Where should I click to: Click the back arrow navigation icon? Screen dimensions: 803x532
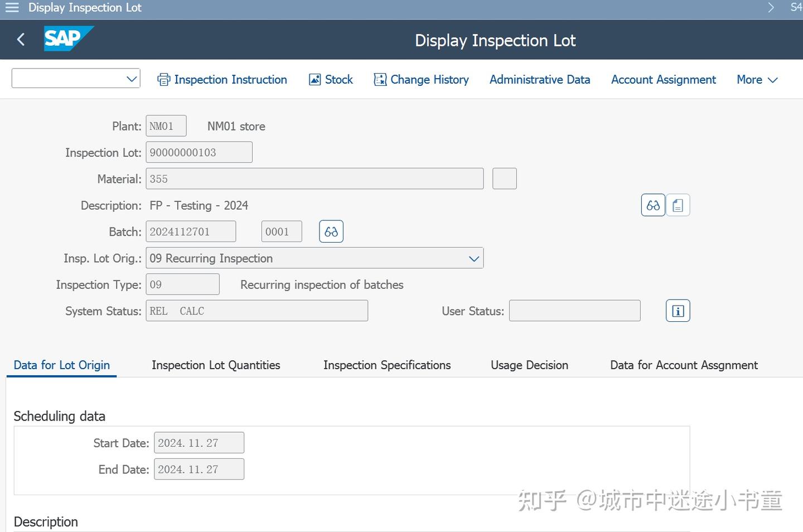pyautogui.click(x=21, y=39)
